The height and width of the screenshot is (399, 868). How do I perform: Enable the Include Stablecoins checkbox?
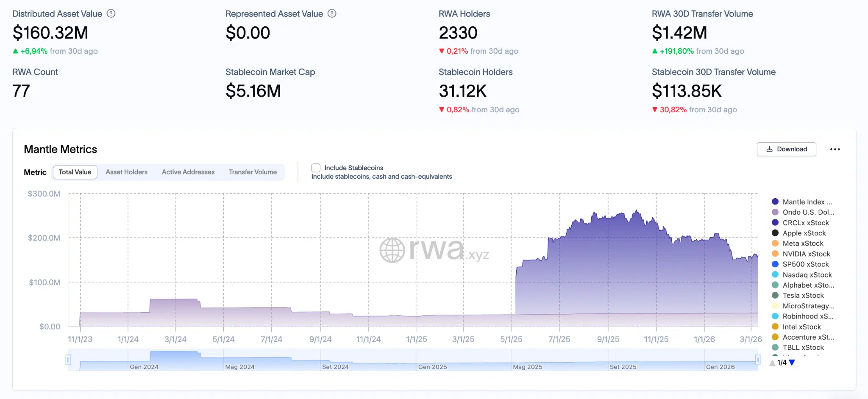(316, 168)
